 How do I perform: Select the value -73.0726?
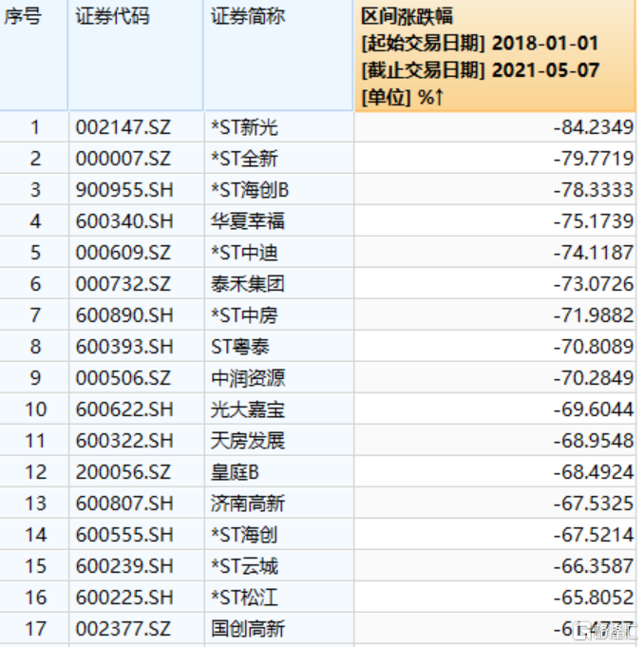pyautogui.click(x=594, y=284)
